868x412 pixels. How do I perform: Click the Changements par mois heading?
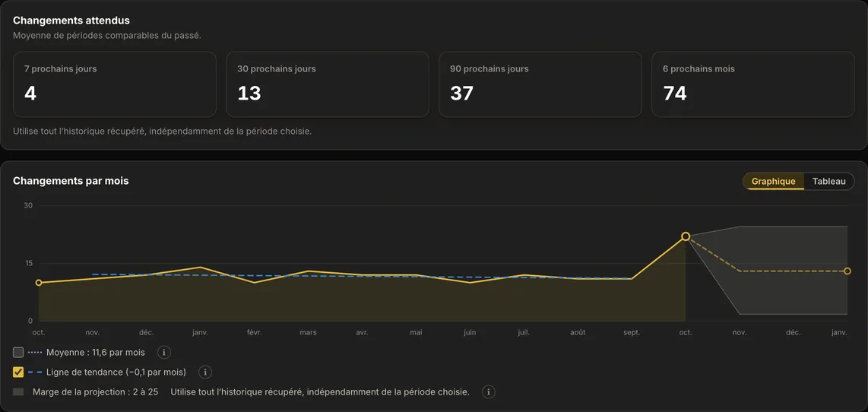71,180
